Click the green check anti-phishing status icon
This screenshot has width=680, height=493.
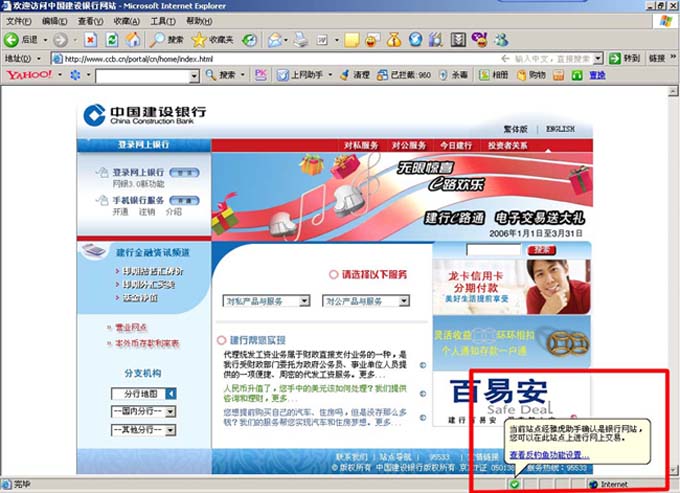click(x=514, y=484)
